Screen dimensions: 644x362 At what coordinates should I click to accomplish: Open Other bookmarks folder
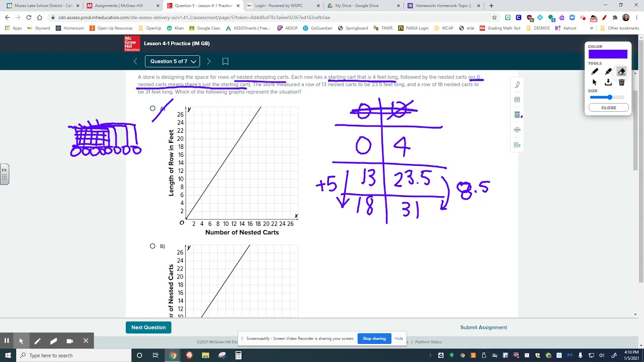[619, 28]
